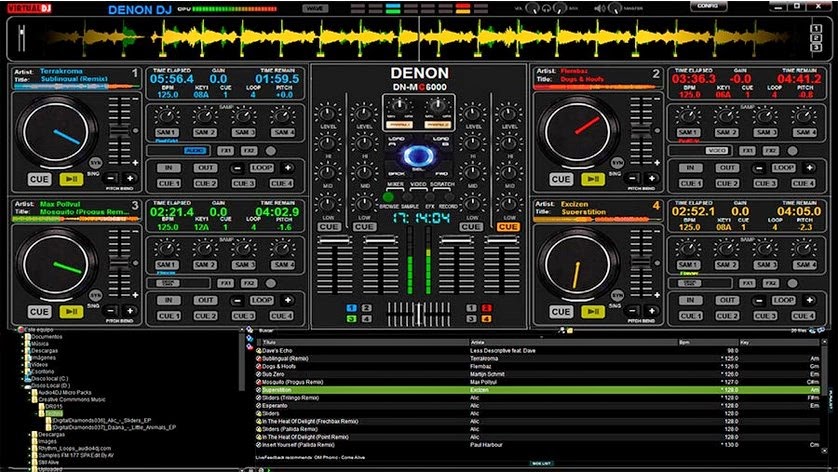Assign deck 4 with the orange crossfader button
Screen dimensions: 838x472
click(486, 319)
